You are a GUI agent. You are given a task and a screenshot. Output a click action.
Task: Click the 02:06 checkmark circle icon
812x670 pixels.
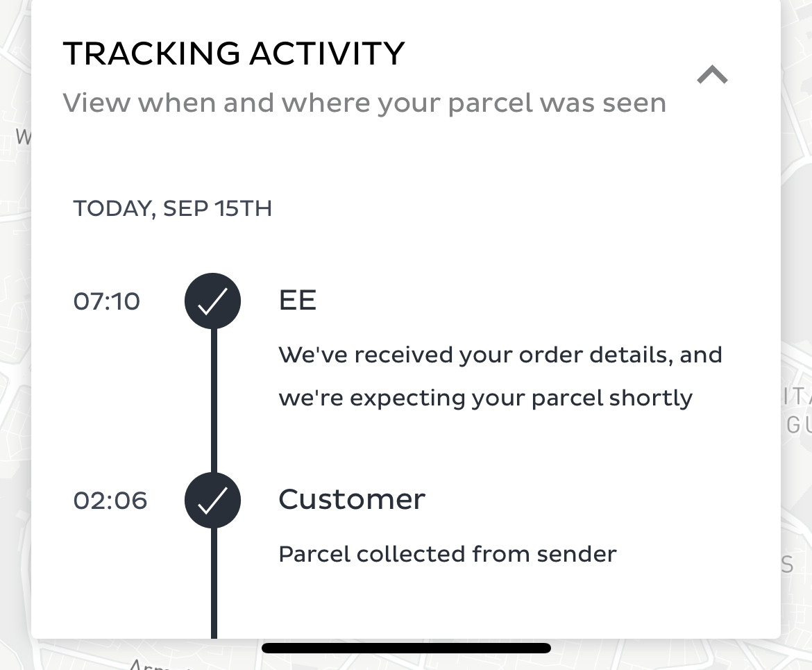[x=212, y=501]
